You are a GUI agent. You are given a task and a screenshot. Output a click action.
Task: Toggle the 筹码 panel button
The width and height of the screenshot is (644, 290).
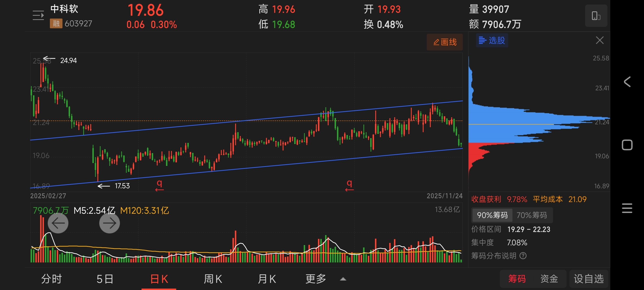tap(516, 279)
